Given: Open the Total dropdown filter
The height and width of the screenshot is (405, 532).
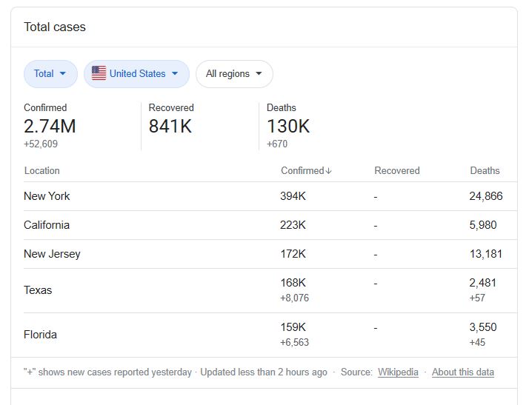Looking at the screenshot, I should pyautogui.click(x=50, y=74).
